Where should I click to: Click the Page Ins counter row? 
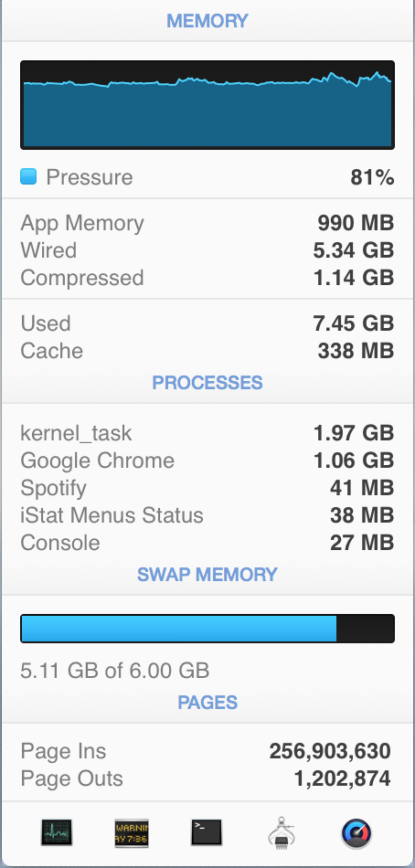point(207,751)
